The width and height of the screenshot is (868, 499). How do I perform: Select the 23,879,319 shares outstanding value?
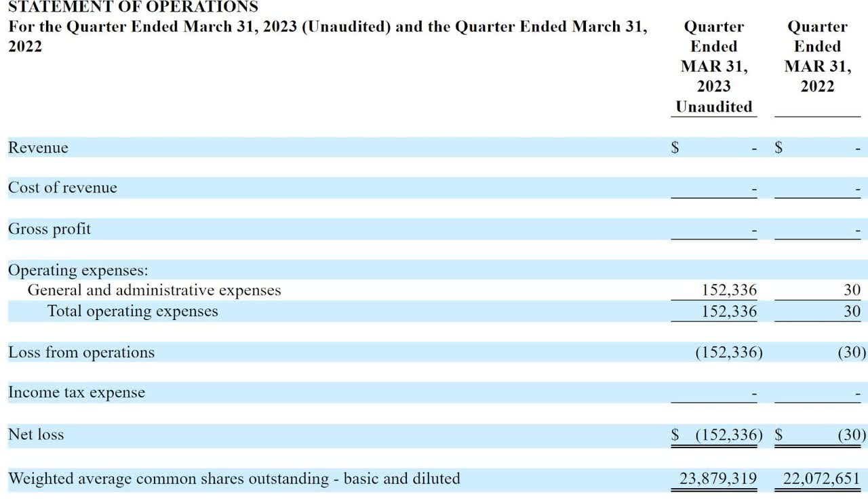(x=719, y=478)
